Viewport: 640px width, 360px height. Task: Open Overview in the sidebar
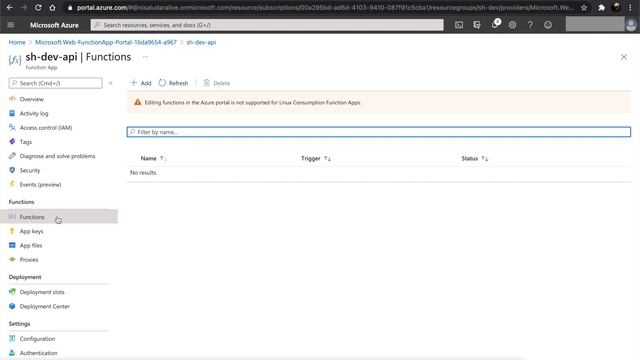tap(31, 99)
